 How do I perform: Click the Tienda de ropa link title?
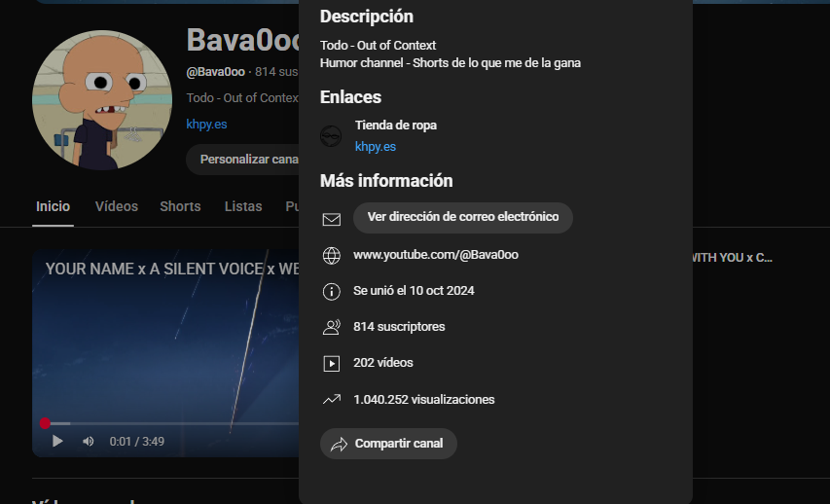pyautogui.click(x=396, y=126)
